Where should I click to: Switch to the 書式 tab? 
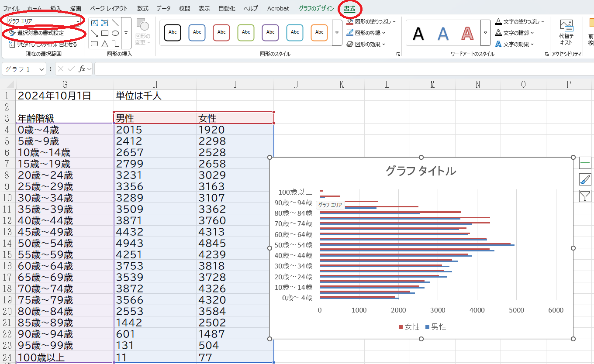349,8
